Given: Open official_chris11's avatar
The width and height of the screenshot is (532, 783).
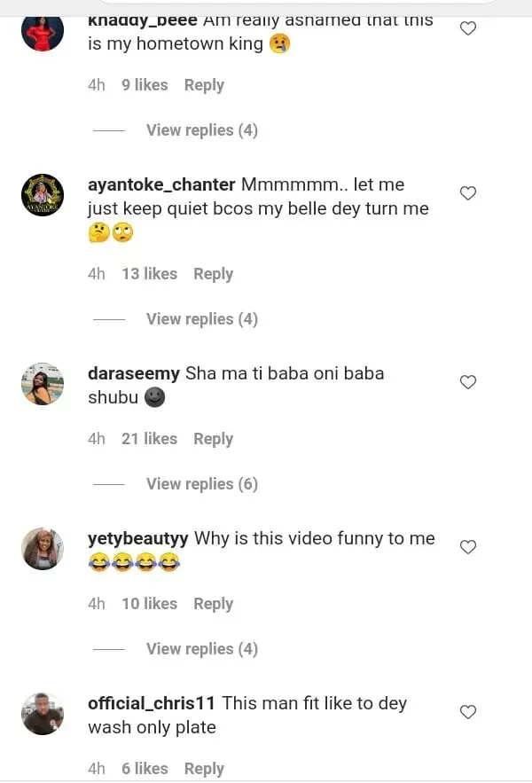Looking at the screenshot, I should (x=43, y=714).
